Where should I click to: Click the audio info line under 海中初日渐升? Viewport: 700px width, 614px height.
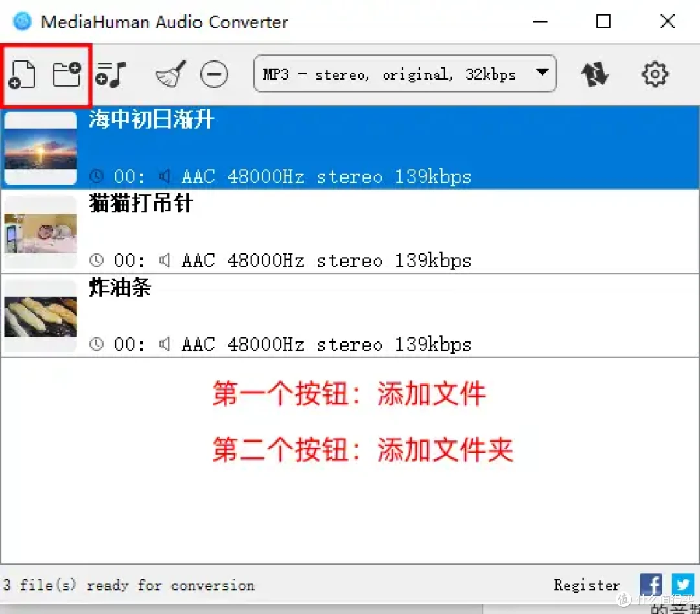pos(281,177)
